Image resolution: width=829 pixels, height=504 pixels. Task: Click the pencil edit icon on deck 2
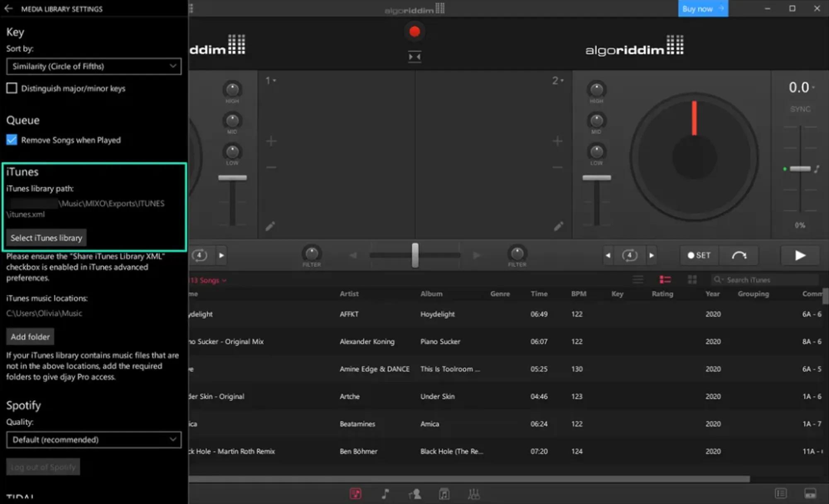coord(559,226)
